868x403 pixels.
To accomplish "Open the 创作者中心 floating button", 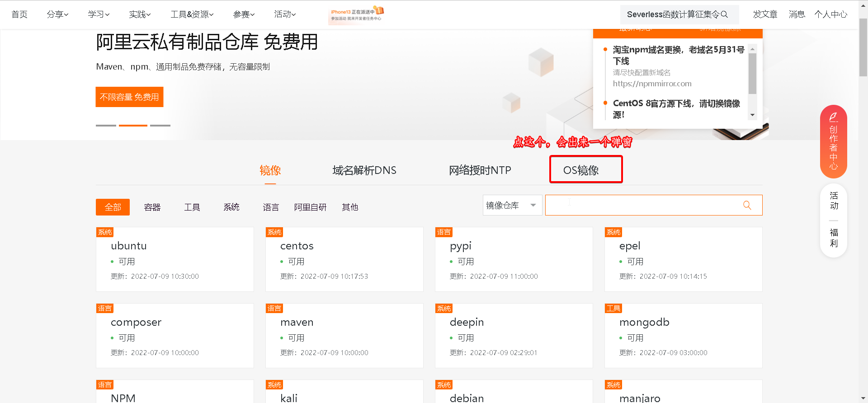I will (833, 141).
